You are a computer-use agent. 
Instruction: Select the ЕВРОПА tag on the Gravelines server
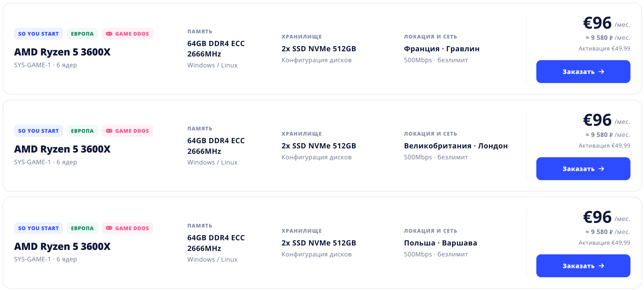tap(82, 34)
